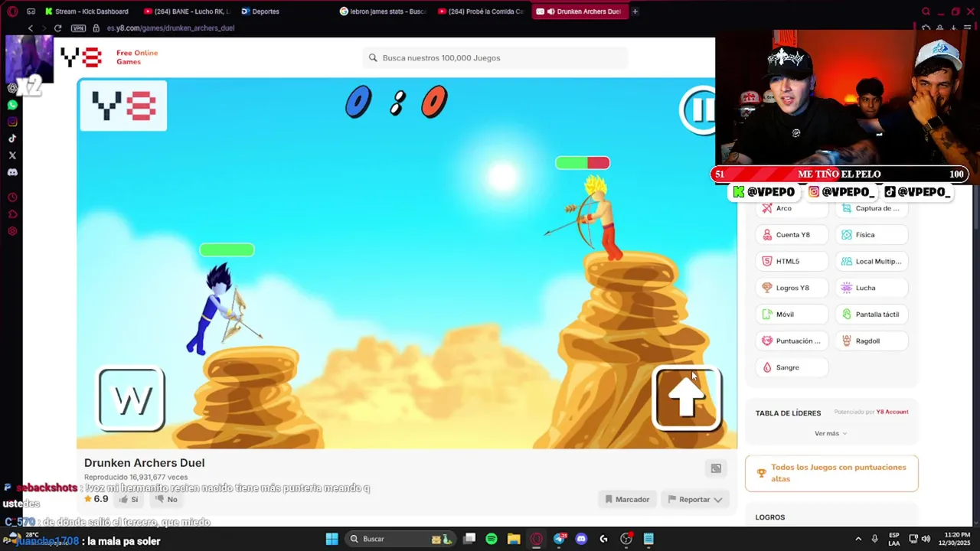Open the Windows Start menu
The width and height of the screenshot is (980, 551).
[x=332, y=539]
